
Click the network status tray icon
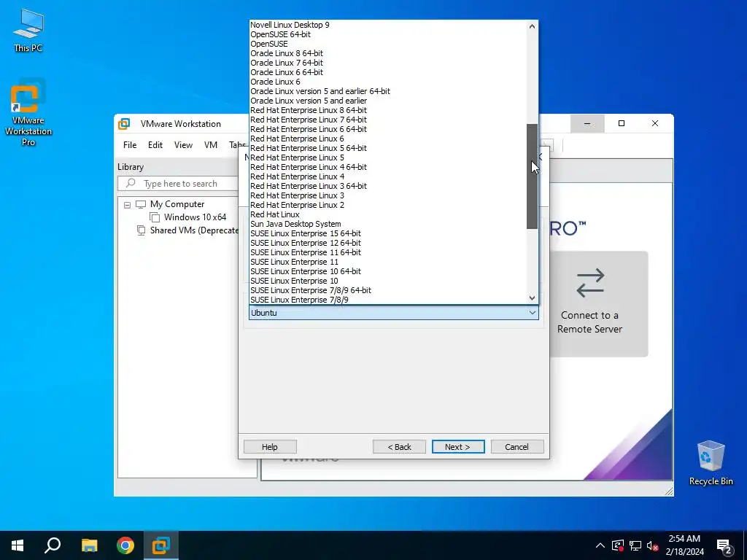pyautogui.click(x=635, y=545)
